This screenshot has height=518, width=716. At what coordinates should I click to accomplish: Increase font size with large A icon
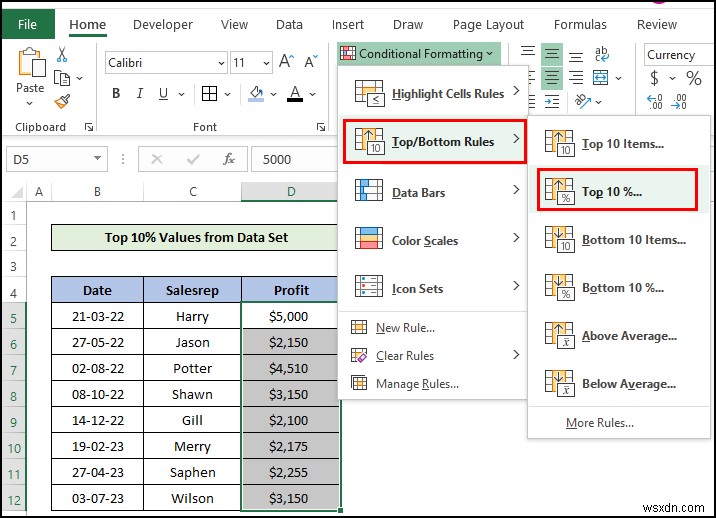click(x=287, y=61)
